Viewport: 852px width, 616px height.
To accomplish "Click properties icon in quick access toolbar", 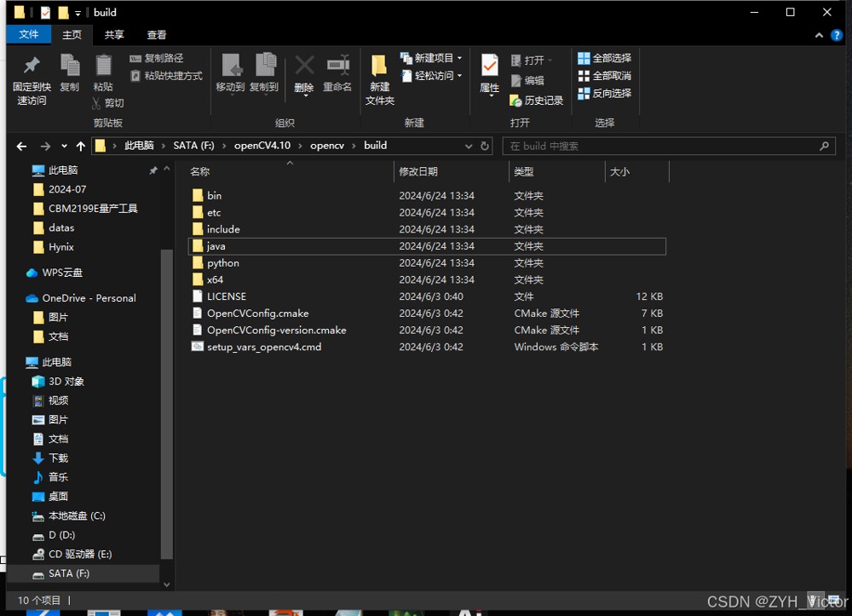I will (46, 13).
